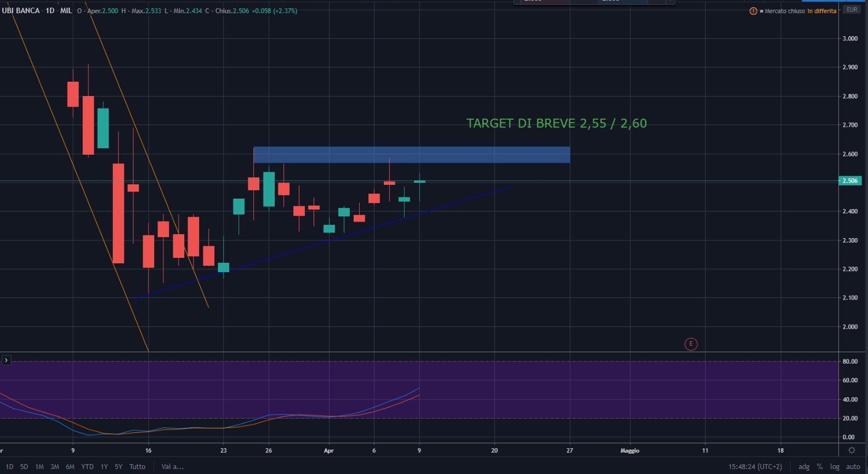
Task: Click the UBI BANCA symbol title
Action: (21, 10)
